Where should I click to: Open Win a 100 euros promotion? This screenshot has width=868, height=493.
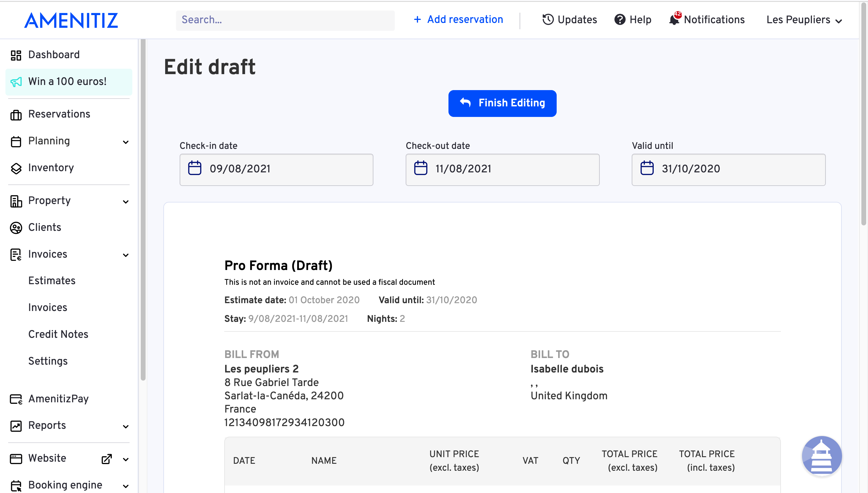69,82
